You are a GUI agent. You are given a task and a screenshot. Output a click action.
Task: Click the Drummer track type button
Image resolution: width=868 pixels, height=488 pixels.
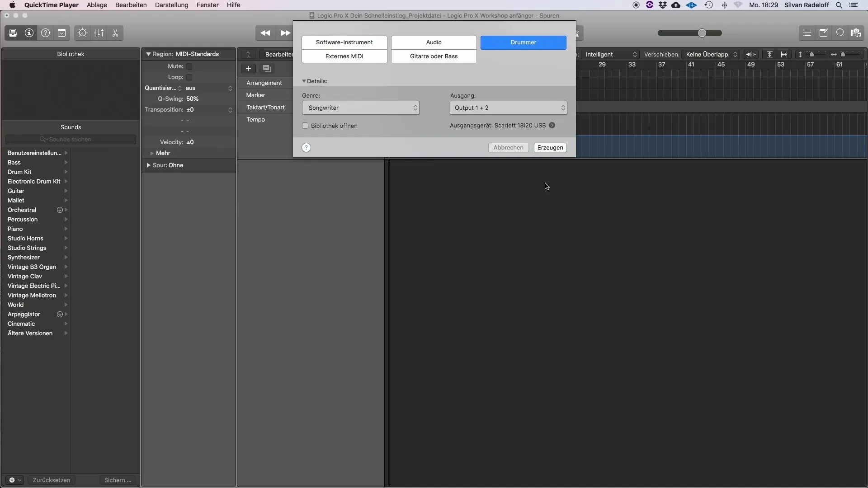coord(524,42)
